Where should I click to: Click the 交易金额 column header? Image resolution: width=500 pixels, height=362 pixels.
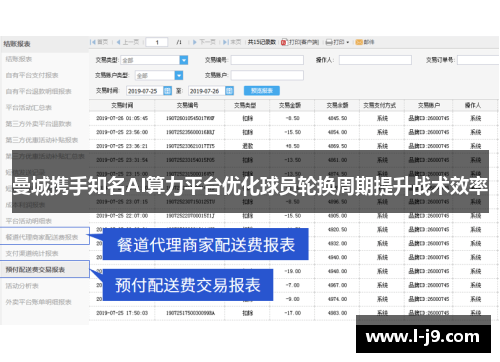(290, 105)
